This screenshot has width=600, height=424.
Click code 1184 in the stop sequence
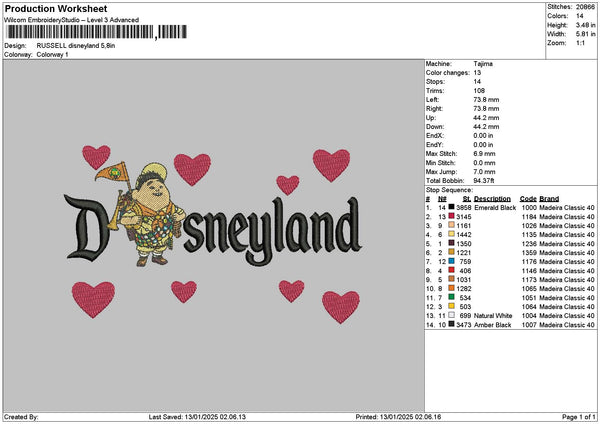click(529, 217)
